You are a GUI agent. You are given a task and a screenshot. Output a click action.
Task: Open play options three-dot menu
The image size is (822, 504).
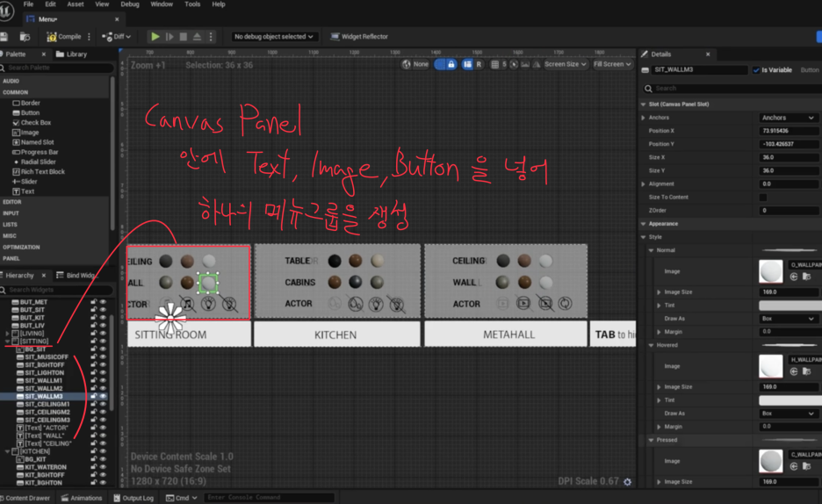click(211, 37)
